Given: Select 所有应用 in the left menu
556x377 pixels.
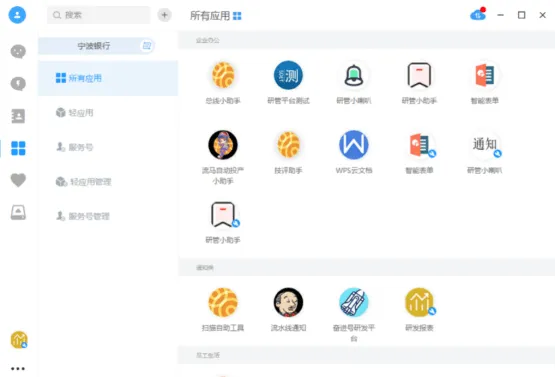Looking at the screenshot, I should click(x=108, y=78).
